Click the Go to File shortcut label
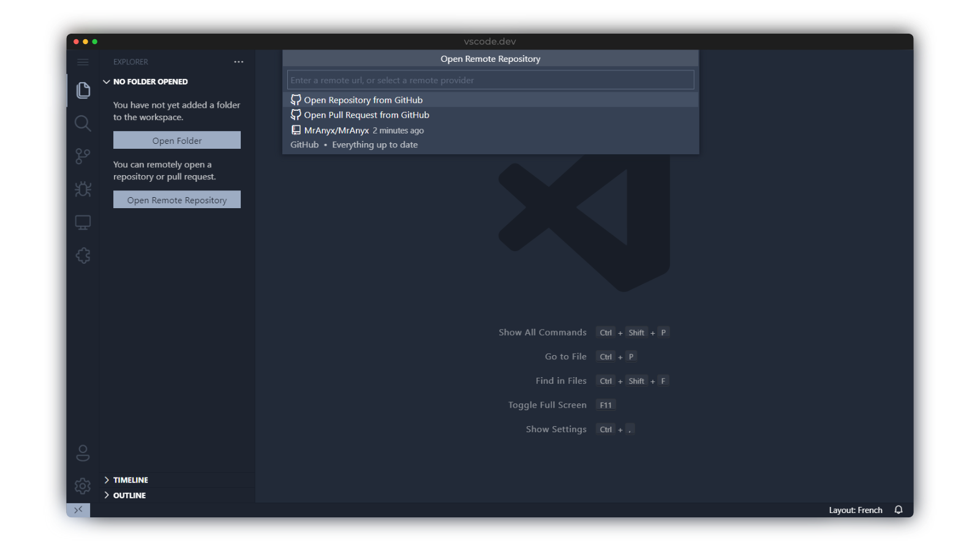The image size is (980, 551). (x=566, y=356)
